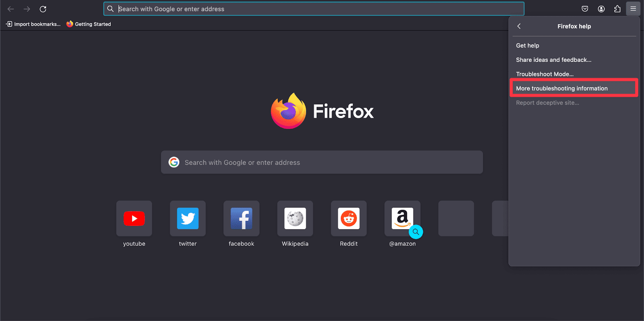Open the youtube shortcut tile
The height and width of the screenshot is (321, 644).
[134, 218]
